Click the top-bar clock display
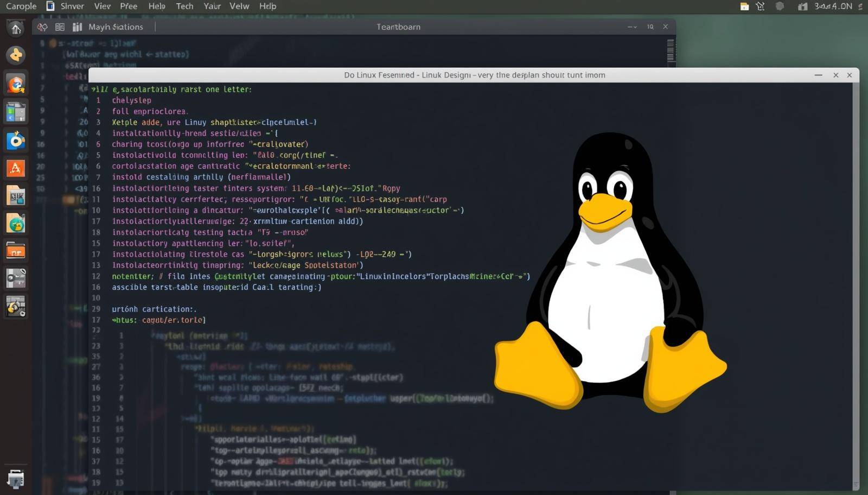Image resolution: width=868 pixels, height=495 pixels. click(x=833, y=7)
